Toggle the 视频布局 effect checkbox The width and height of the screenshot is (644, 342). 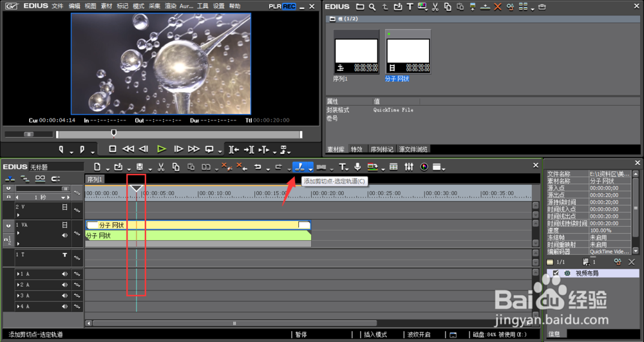click(x=556, y=273)
